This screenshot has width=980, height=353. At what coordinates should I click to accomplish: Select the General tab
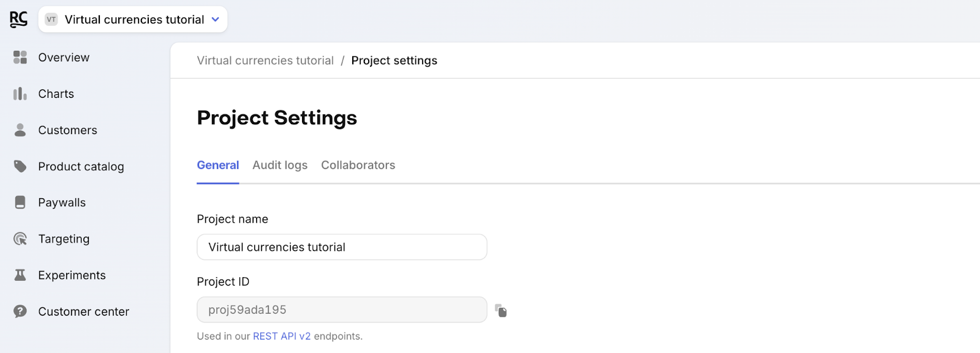coord(218,165)
